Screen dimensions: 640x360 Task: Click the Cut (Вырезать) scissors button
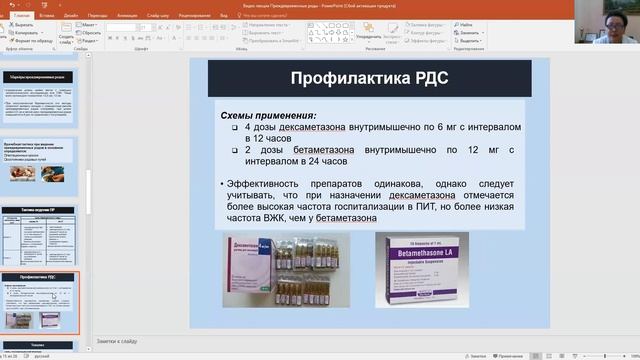coord(22,25)
